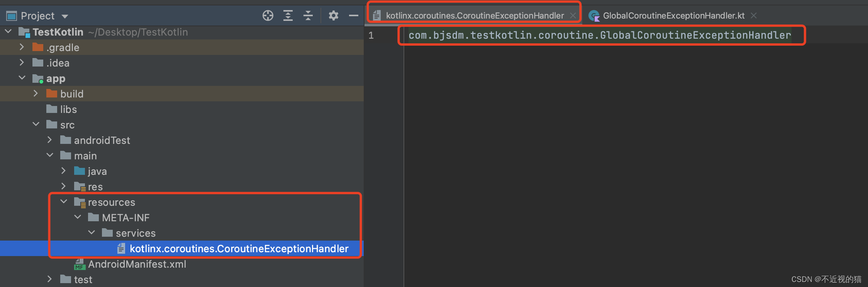The width and height of the screenshot is (868, 287).
Task: Collapse the services folder
Action: click(92, 232)
